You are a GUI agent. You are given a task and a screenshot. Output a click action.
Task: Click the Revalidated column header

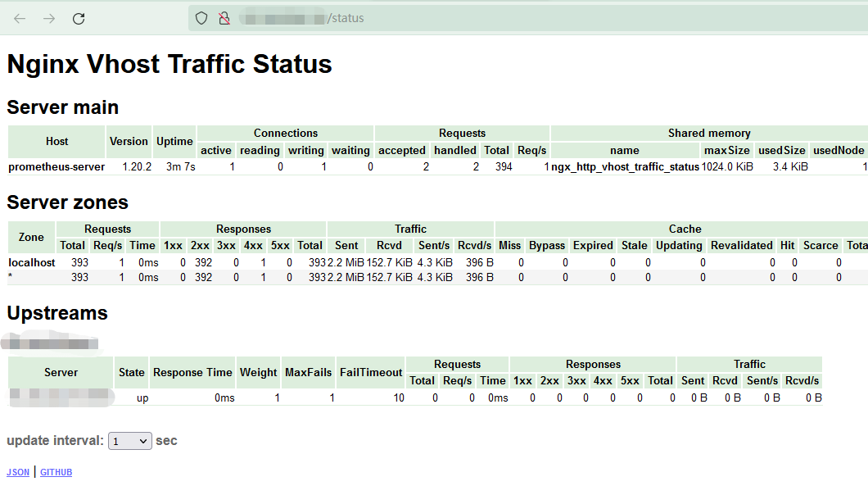point(742,246)
